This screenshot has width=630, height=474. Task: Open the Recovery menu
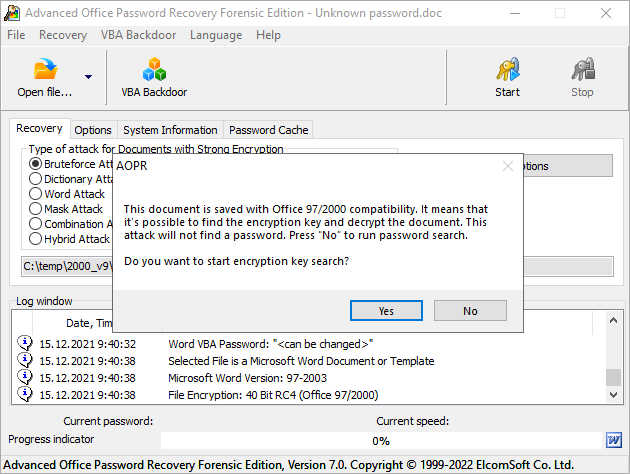tap(63, 34)
